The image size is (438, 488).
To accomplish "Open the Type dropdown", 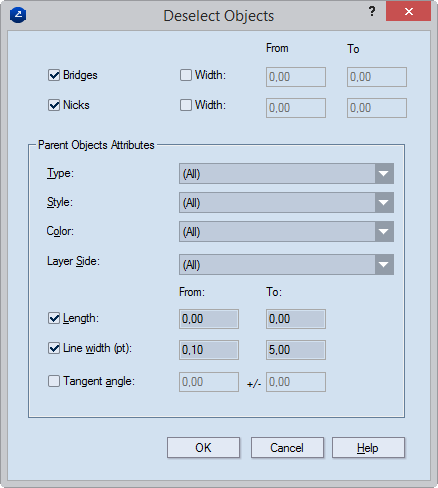I will coord(286,173).
